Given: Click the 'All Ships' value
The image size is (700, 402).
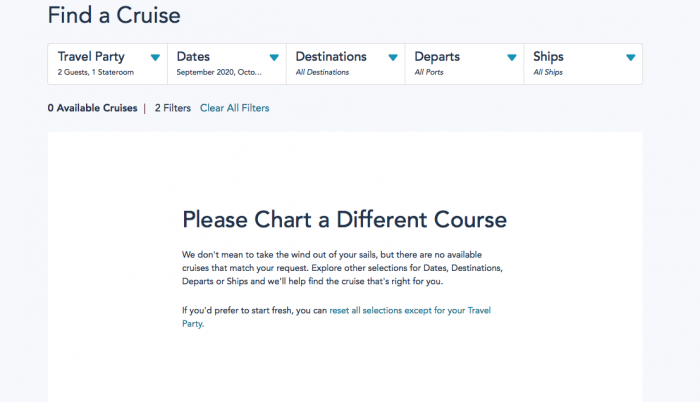Looking at the screenshot, I should tap(550, 73).
